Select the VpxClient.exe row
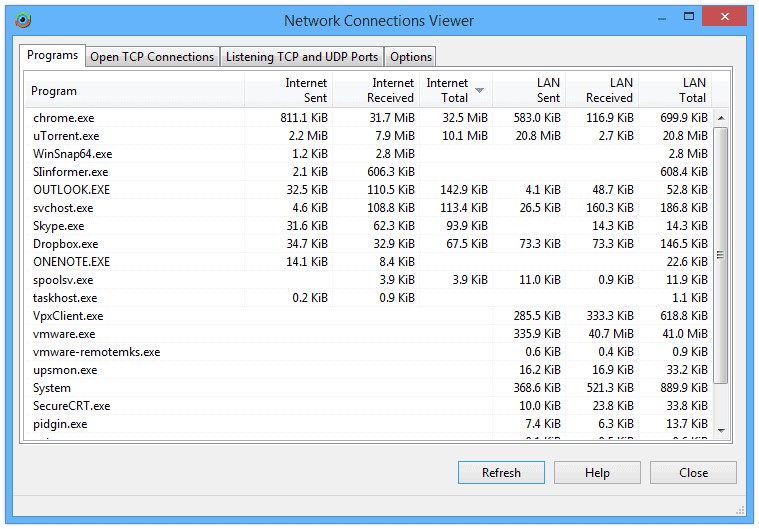Screen dimensions: 759x529 [68, 316]
